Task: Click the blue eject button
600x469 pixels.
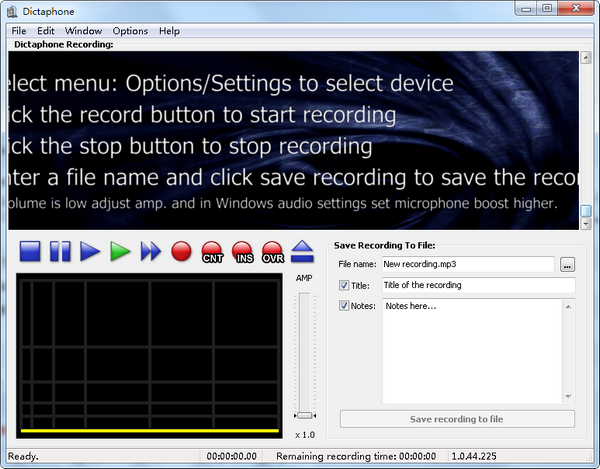Action: 303,251
